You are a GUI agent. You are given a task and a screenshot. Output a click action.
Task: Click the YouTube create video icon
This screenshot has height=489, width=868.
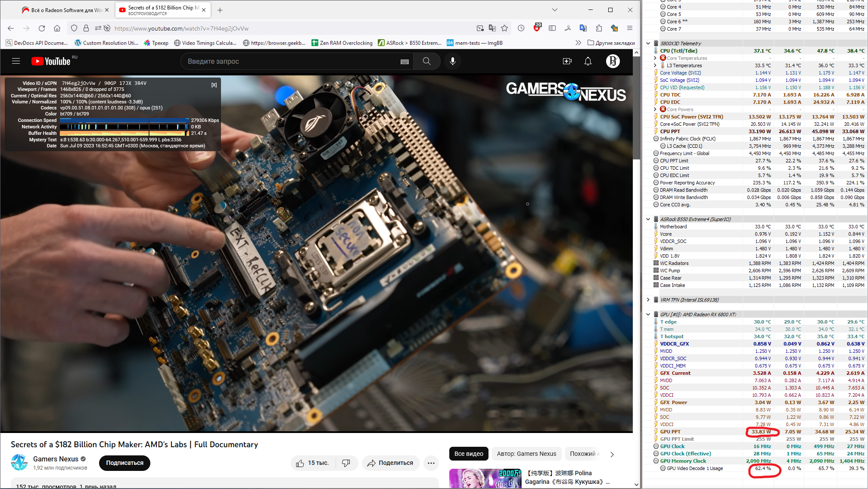567,61
